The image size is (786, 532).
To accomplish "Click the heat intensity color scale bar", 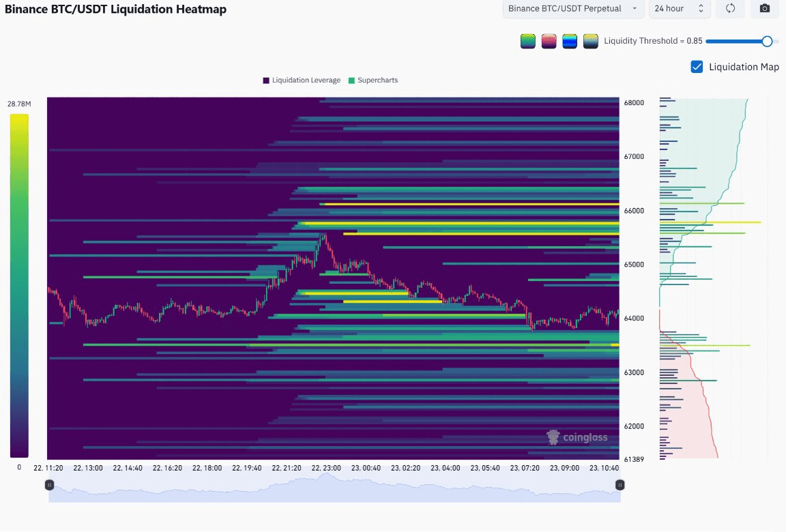I will click(x=19, y=286).
